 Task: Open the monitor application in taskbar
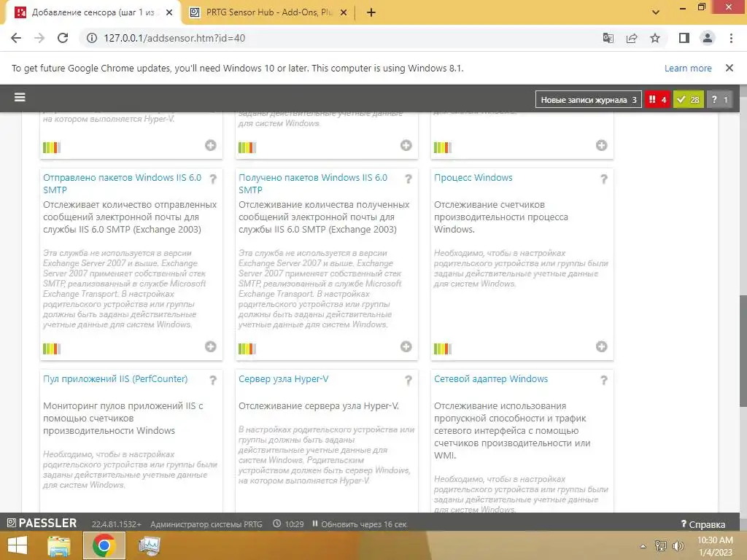(149, 545)
